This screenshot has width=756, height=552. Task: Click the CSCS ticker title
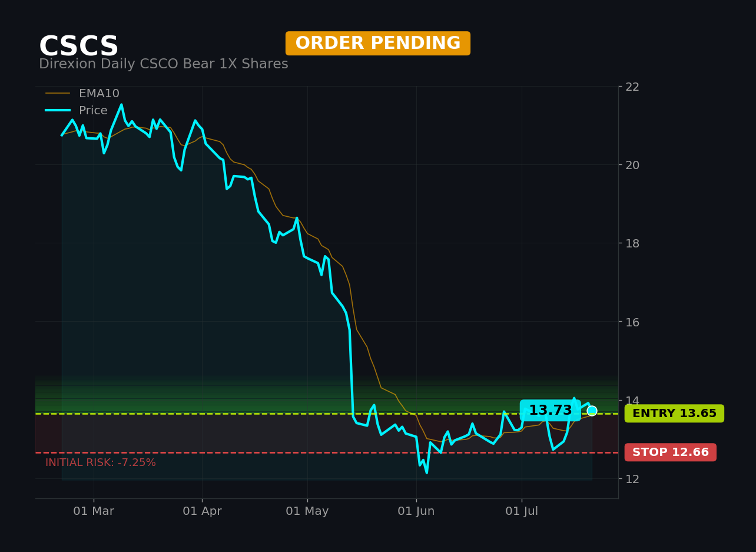(x=79, y=47)
